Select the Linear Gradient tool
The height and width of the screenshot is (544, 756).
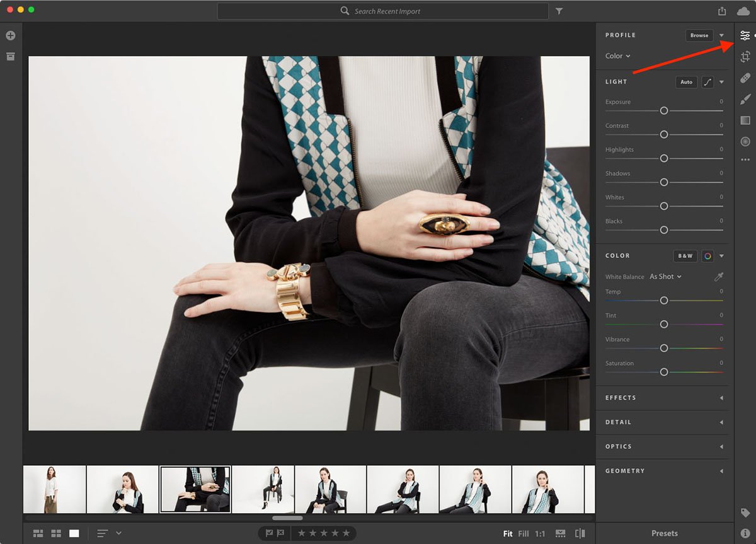tap(745, 120)
